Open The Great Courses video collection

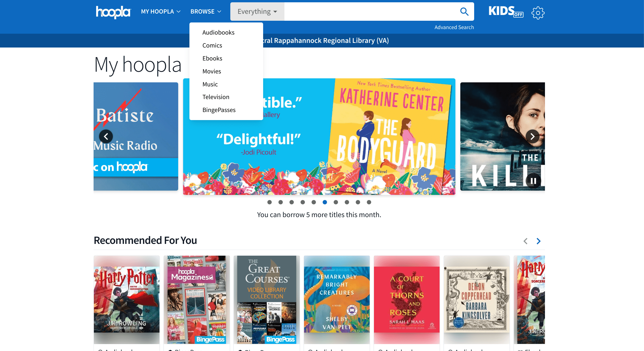tap(267, 299)
